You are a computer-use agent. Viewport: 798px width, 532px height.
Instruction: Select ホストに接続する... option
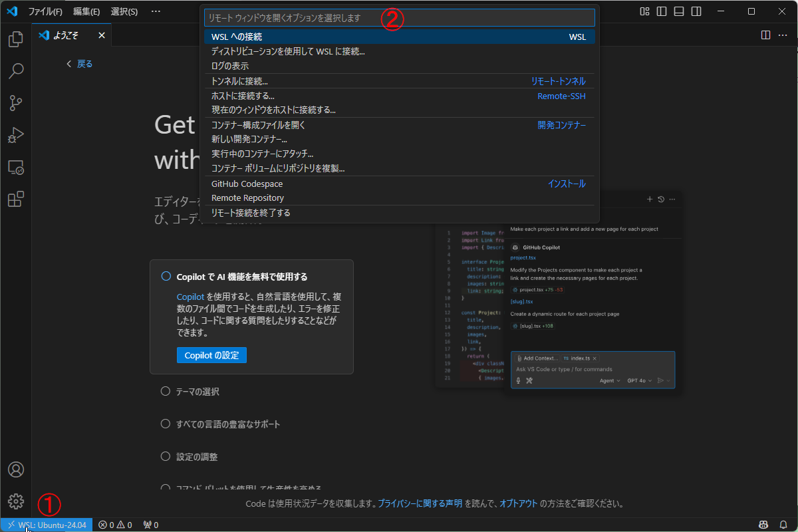pos(400,96)
